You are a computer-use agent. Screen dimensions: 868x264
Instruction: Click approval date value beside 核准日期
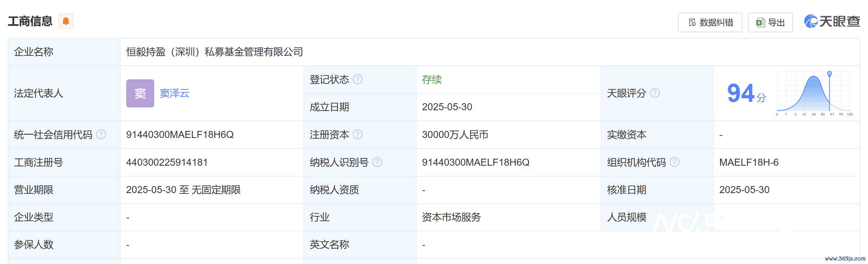pos(744,190)
